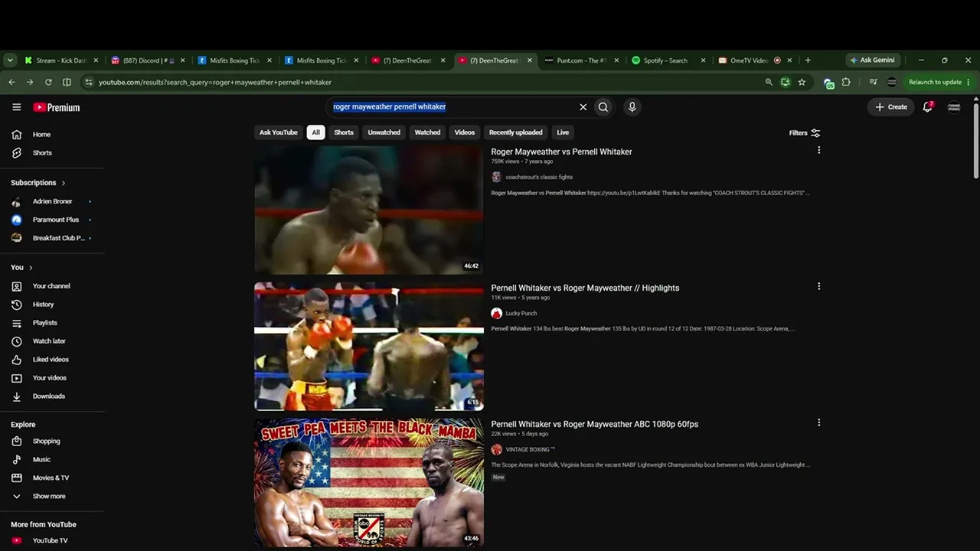Select the All filter chip
This screenshot has height=551, width=980.
315,132
